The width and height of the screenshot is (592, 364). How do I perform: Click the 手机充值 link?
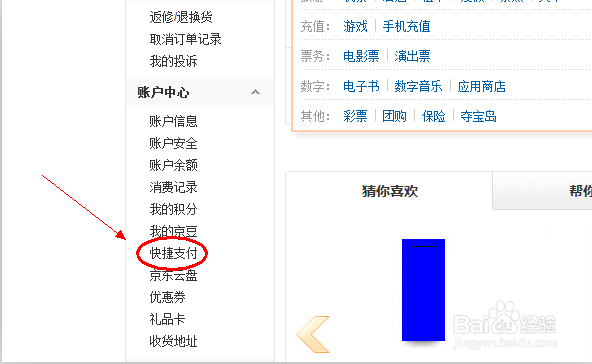coord(407,26)
